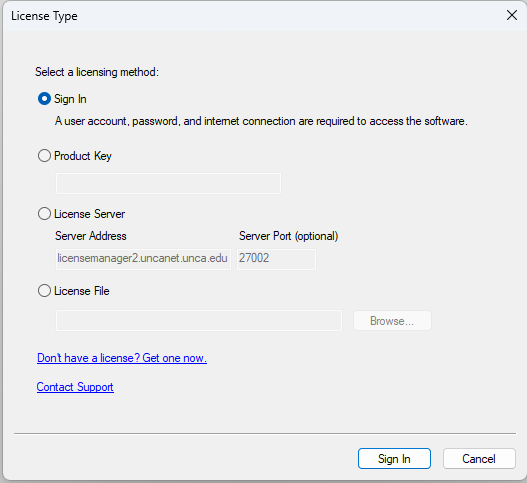Click the License Type title bar text
527x483 pixels.
44,16
